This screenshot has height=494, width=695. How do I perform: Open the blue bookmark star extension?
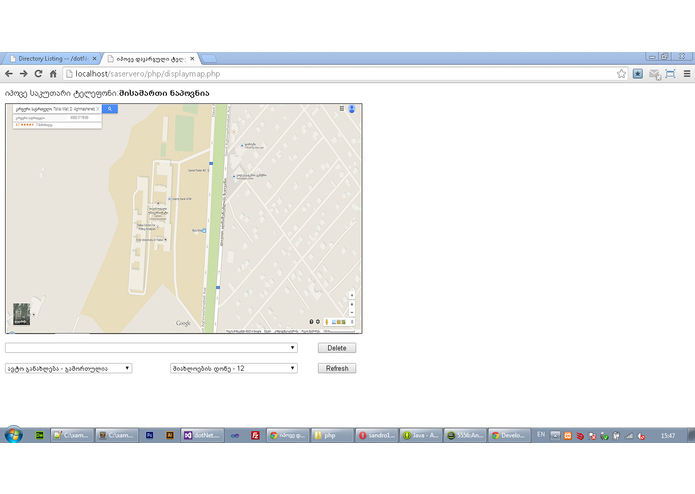pyautogui.click(x=637, y=74)
